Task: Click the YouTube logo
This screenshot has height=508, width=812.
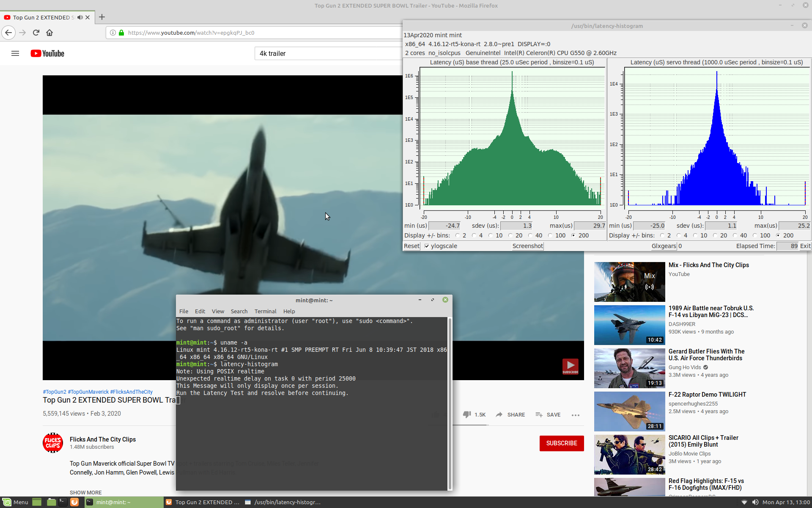Action: click(x=47, y=53)
